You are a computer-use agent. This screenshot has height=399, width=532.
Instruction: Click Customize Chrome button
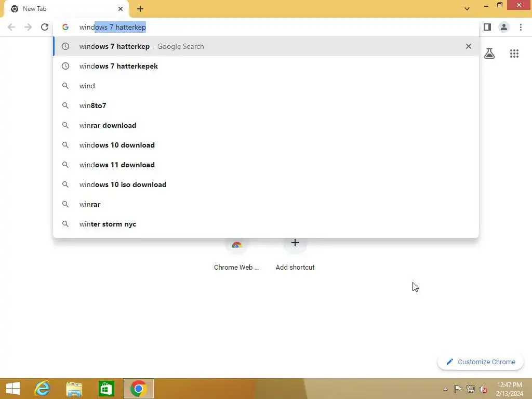481,362
